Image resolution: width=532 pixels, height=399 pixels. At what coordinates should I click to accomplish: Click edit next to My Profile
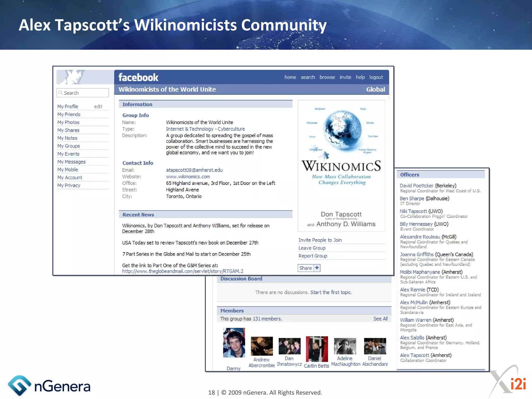98,107
